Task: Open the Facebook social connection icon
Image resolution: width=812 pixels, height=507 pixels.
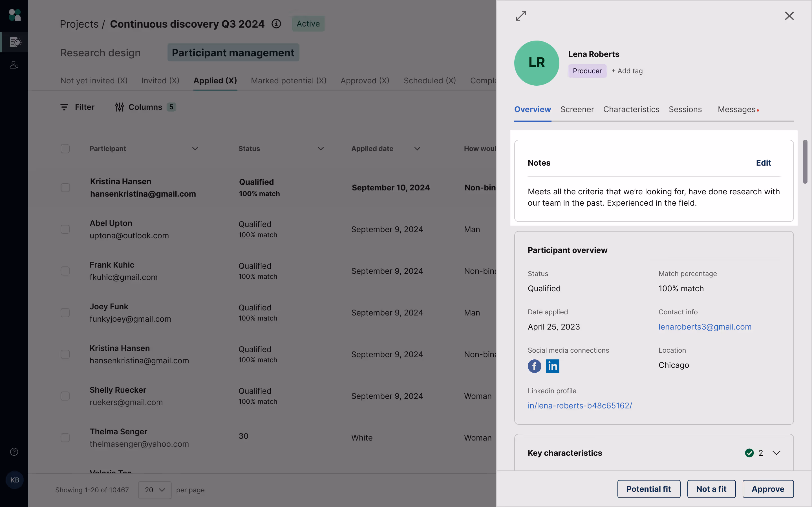Action: [x=534, y=366]
